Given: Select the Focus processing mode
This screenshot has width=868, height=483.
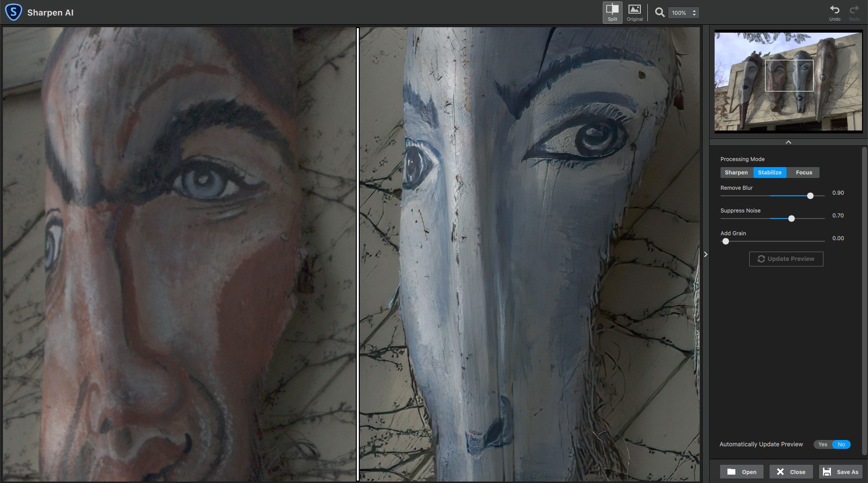Looking at the screenshot, I should [x=804, y=173].
